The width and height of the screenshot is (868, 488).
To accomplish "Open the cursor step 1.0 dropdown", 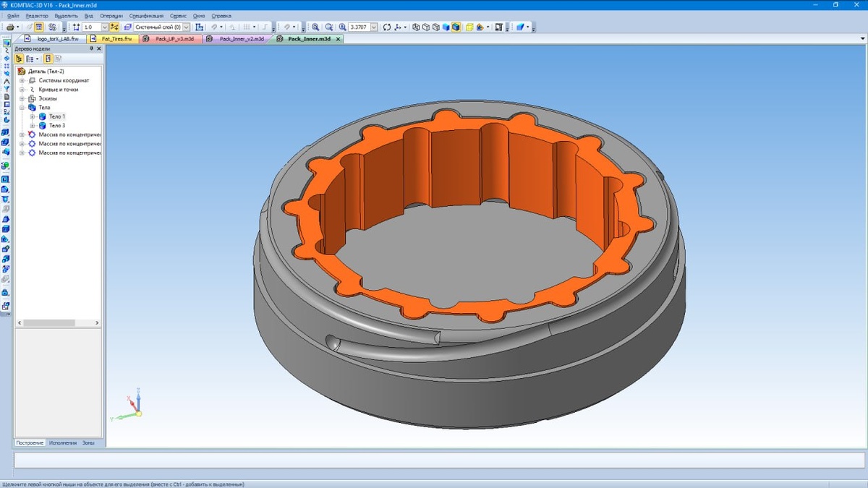I will coord(104,27).
